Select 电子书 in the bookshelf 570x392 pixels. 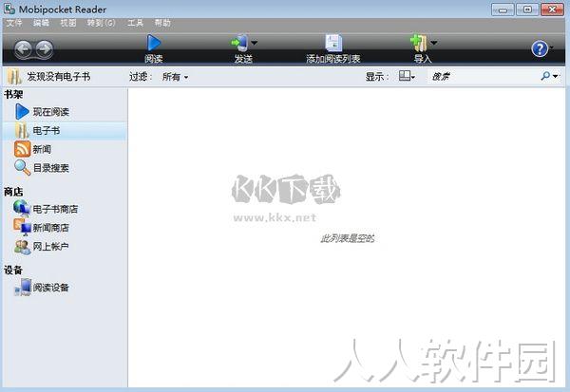(65, 130)
